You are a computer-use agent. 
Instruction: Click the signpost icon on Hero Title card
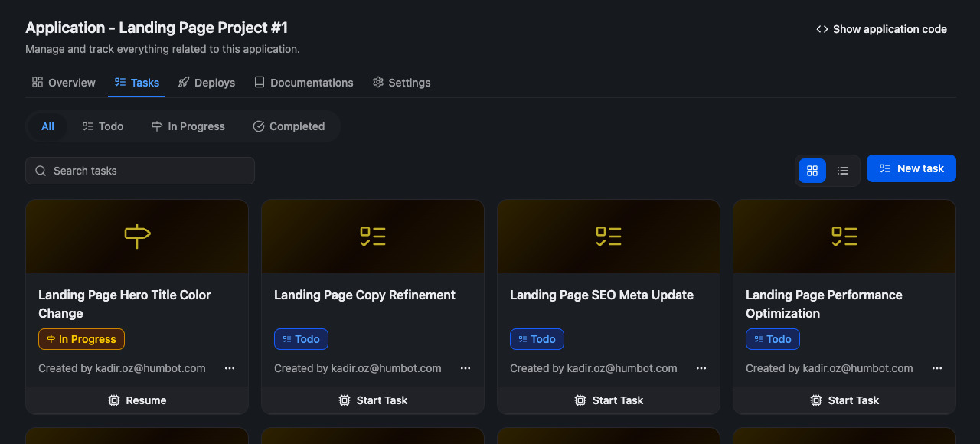coord(137,236)
